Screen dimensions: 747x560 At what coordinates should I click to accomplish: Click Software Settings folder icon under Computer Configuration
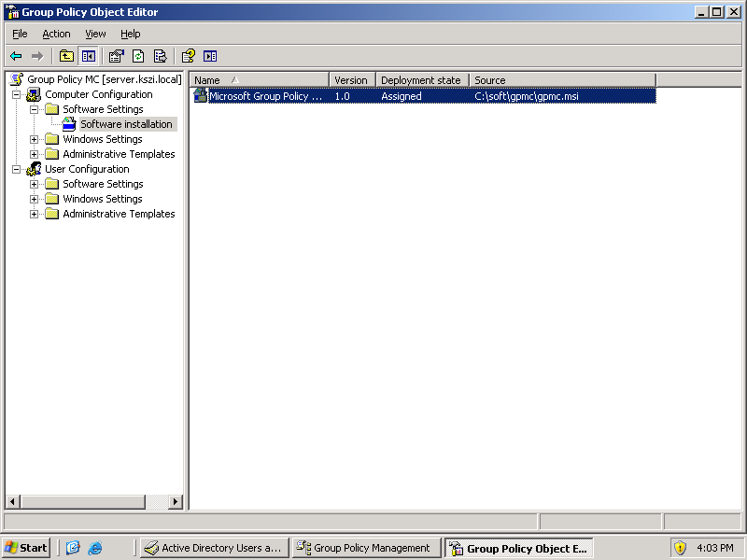tap(51, 109)
